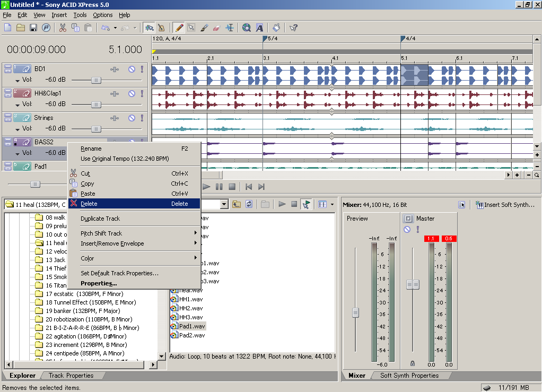Mute the Master bus in the mixer
Screen dimensions: 542x392
point(407,229)
